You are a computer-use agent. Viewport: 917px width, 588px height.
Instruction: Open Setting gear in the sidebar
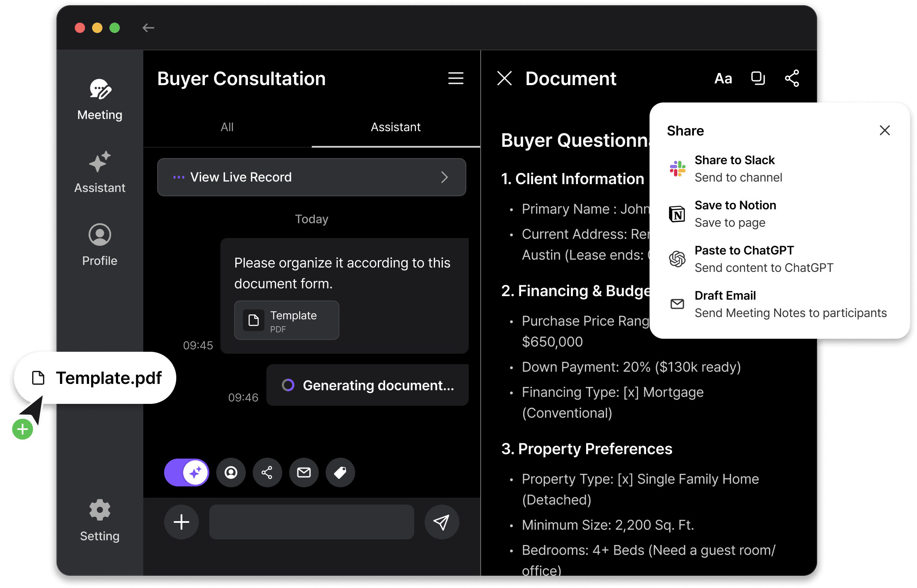click(x=99, y=520)
